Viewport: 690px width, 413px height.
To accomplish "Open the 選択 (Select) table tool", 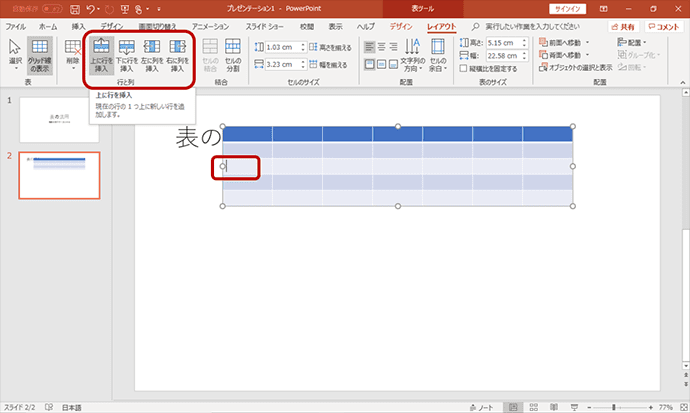I will [15, 55].
